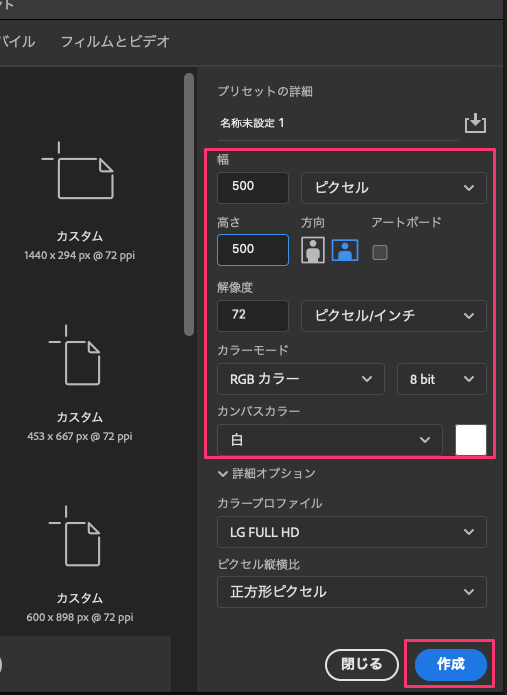
Task: Click the save preset icon
Action: 475,123
